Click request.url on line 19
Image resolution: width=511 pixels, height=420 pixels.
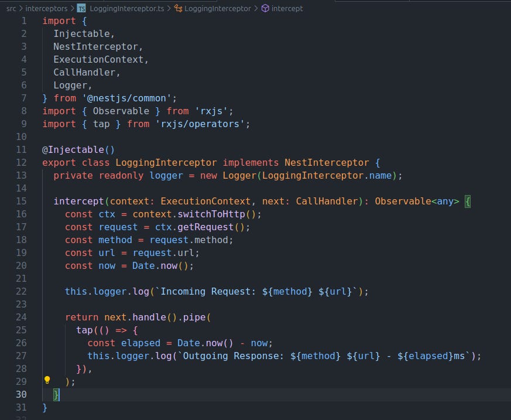tap(163, 252)
